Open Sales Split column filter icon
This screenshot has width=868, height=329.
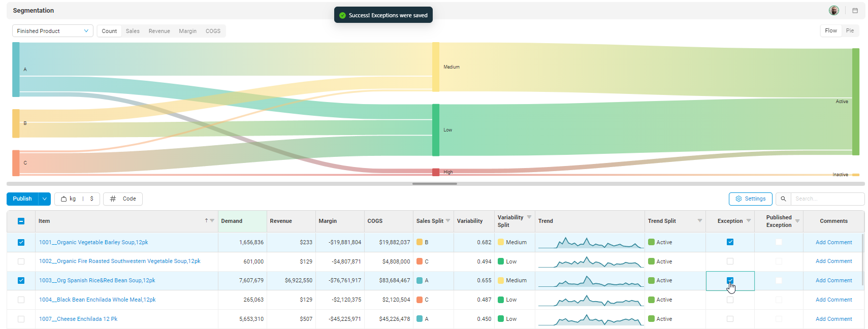[x=448, y=221]
